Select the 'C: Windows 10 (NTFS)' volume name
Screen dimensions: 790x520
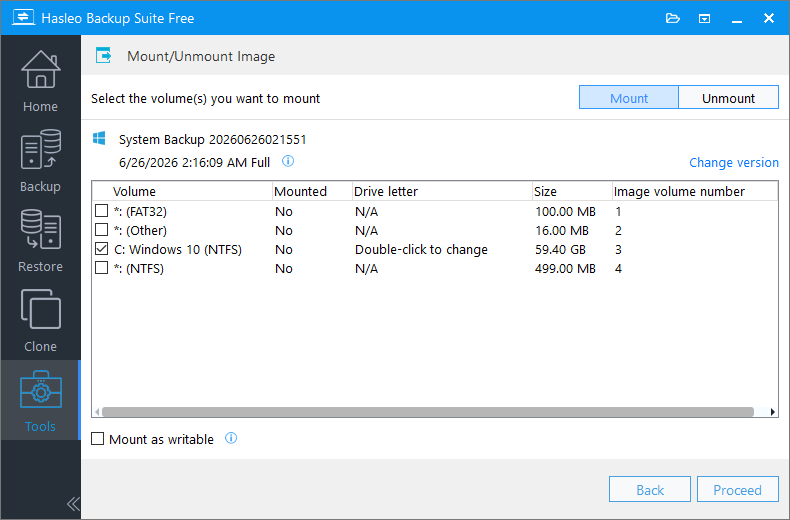coord(178,249)
